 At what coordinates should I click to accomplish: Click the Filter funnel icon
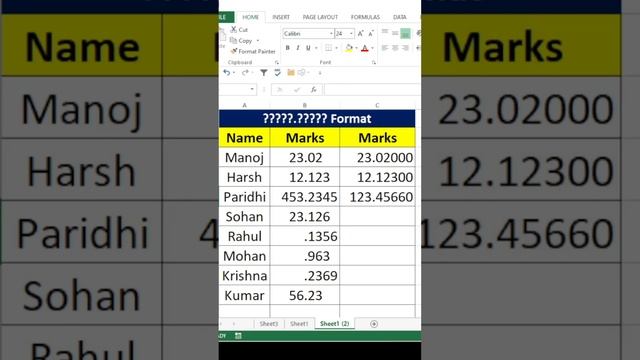point(264,73)
